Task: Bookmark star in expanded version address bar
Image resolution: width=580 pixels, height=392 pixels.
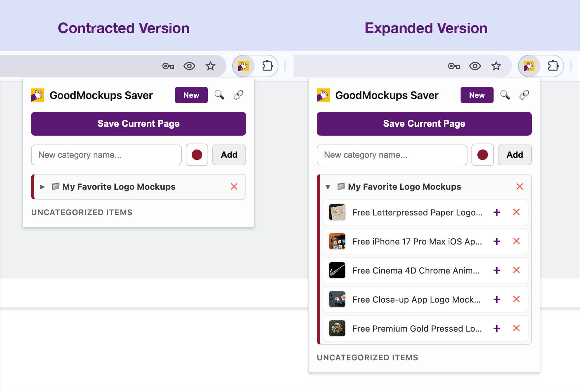Action: click(496, 66)
